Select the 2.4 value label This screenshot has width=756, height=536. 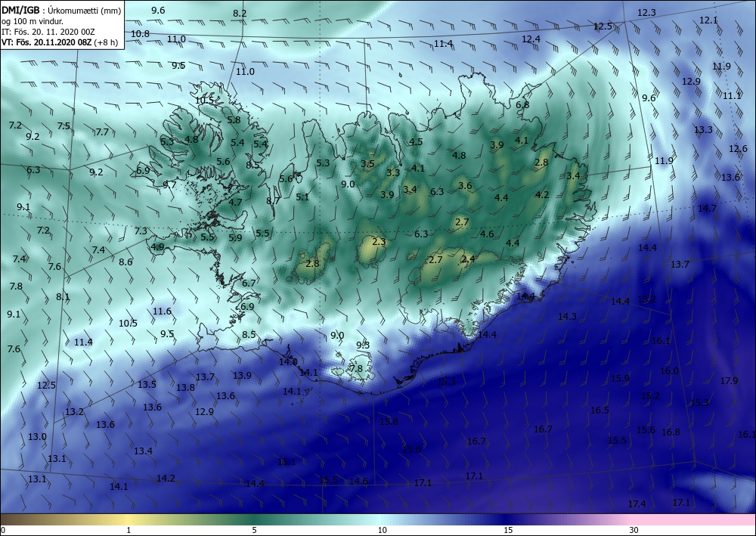468,259
